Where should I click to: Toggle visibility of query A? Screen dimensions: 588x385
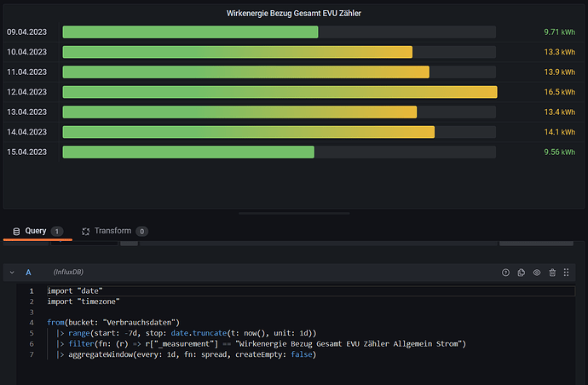pyautogui.click(x=537, y=273)
